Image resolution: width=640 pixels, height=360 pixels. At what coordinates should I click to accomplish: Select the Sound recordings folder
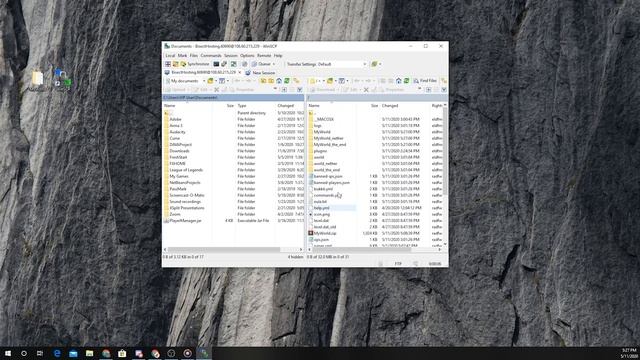185,202
